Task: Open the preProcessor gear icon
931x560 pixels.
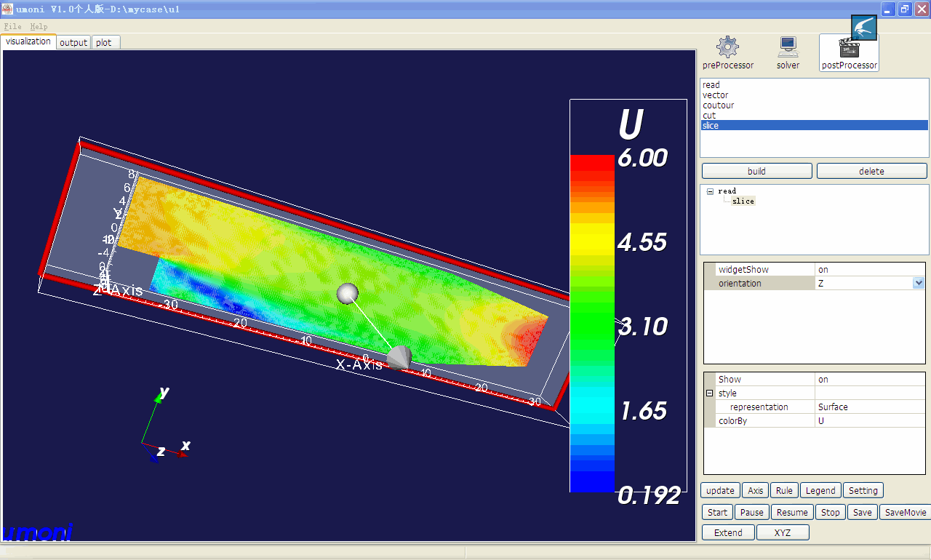Action: point(727,48)
